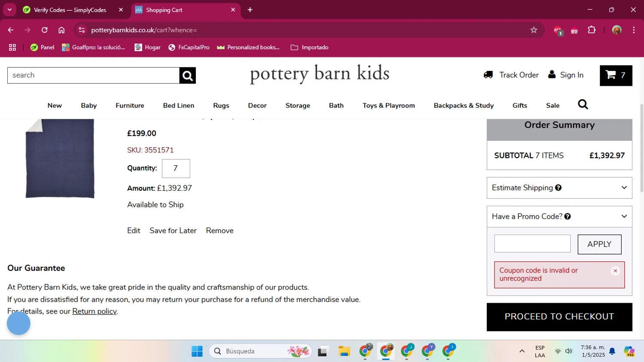Screen dimensions: 644x362
Task: Click the Quantity field showing 7
Action: pos(176,168)
